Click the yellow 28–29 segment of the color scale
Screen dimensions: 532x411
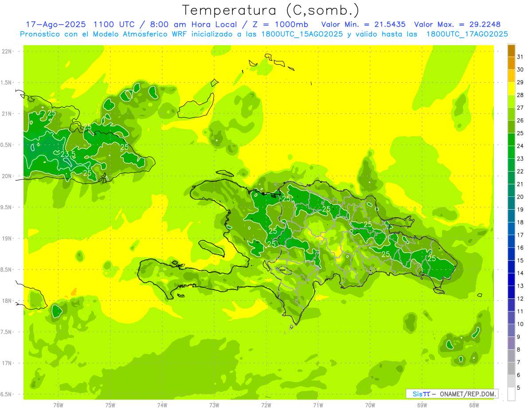point(511,89)
